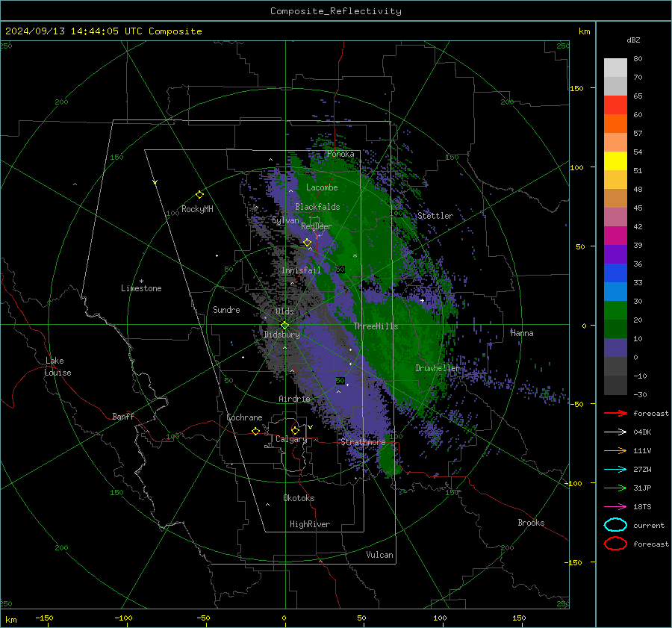Screen dimensions: 672x628
Task: Click the Lake Louise label
Action: point(58,367)
